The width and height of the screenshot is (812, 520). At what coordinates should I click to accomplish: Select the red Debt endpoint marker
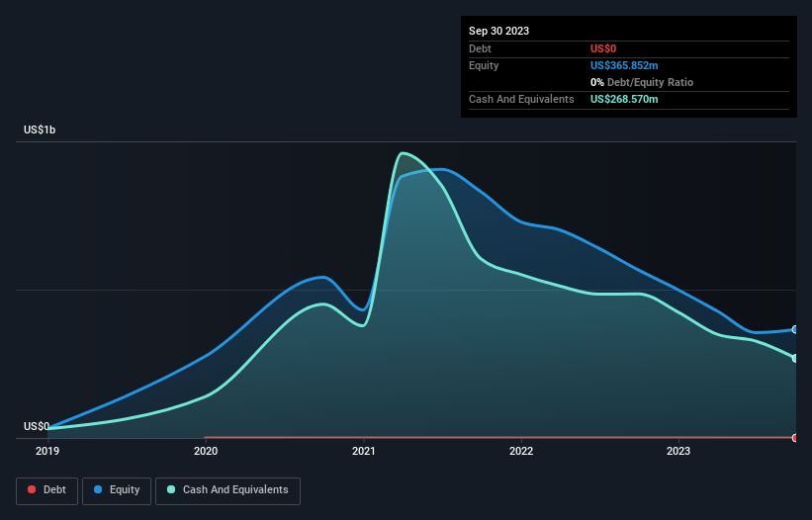pyautogui.click(x=795, y=438)
